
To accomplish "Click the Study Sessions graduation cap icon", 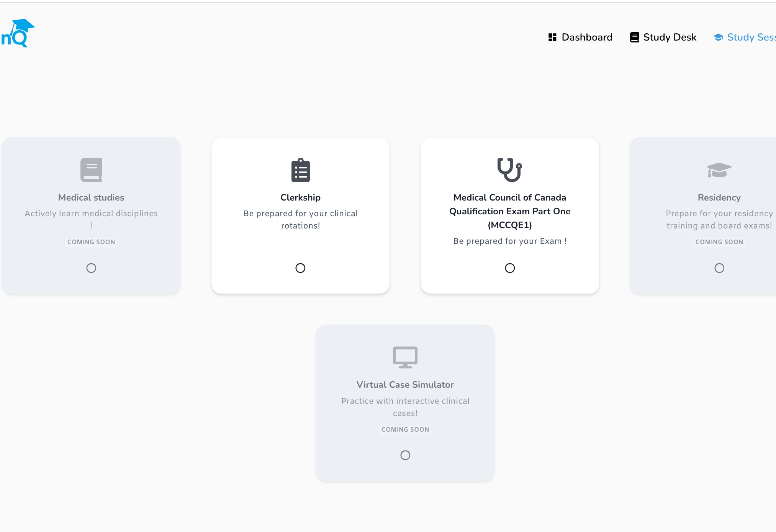I will [718, 37].
